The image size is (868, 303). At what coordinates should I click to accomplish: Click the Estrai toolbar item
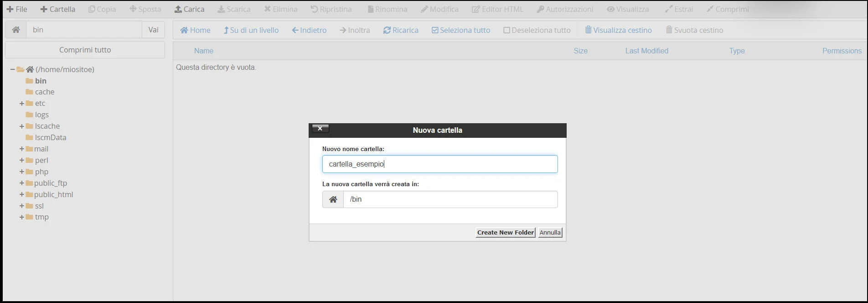(x=679, y=9)
